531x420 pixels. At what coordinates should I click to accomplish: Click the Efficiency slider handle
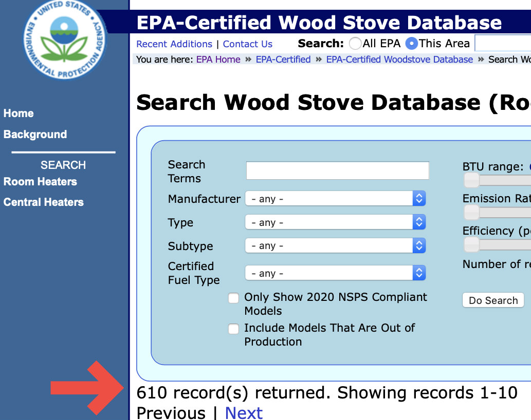(471, 244)
